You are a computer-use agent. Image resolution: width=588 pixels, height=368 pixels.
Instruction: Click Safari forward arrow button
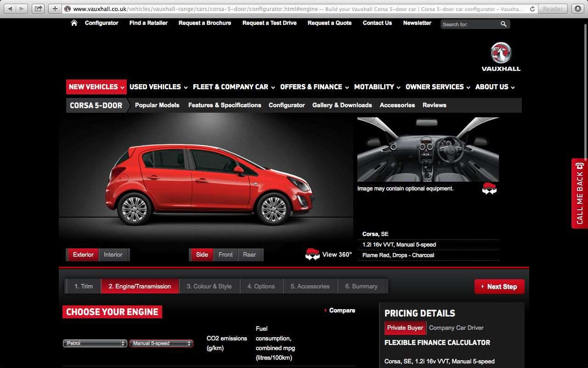[22, 9]
